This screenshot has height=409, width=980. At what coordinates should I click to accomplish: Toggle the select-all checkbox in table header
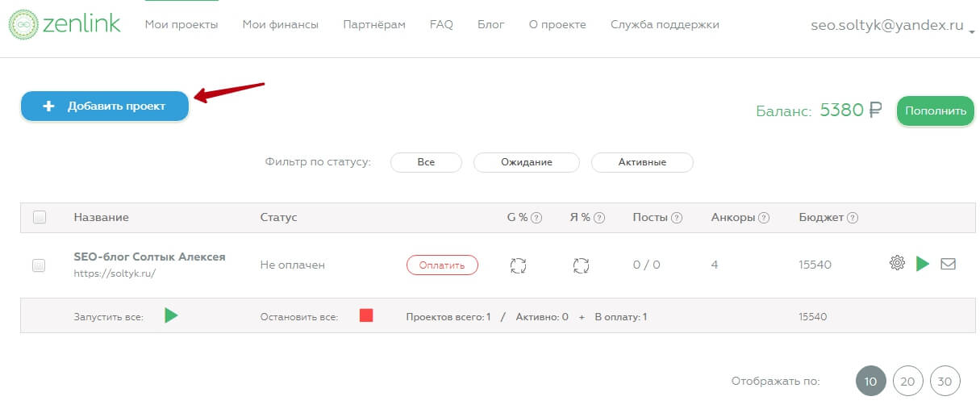click(40, 217)
